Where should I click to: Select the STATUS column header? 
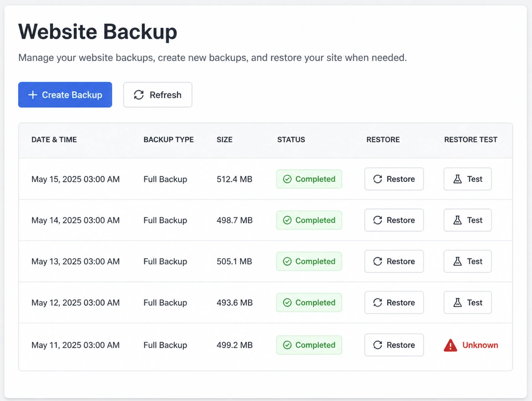coord(291,139)
